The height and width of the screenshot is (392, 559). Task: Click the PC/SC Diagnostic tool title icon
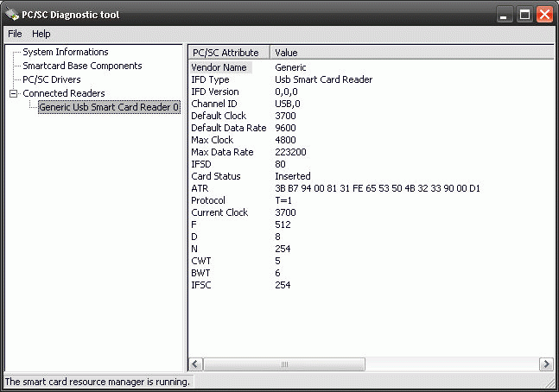(12, 15)
